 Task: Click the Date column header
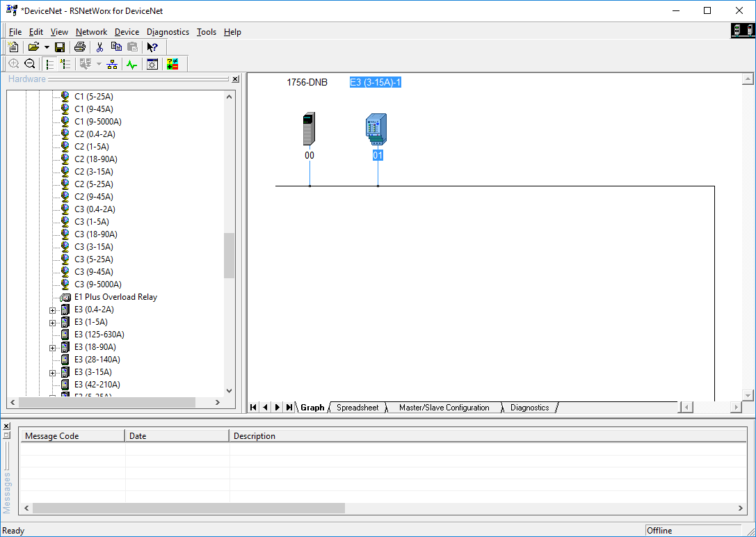pyautogui.click(x=177, y=435)
